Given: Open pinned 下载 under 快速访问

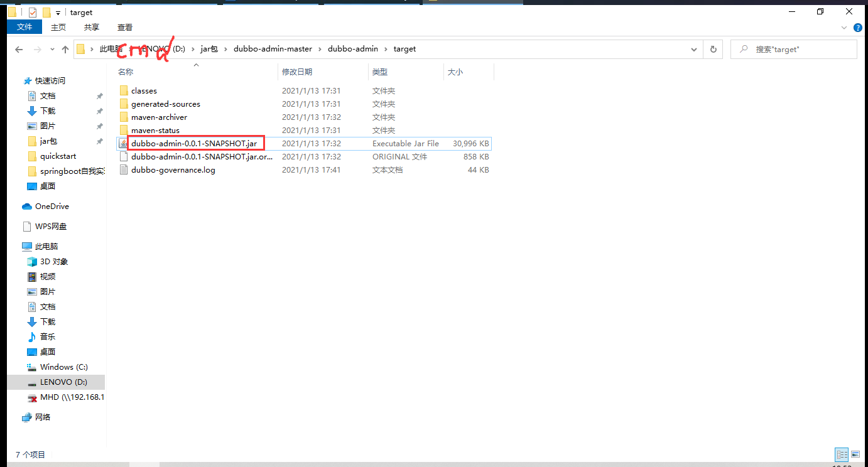Looking at the screenshot, I should click(48, 111).
